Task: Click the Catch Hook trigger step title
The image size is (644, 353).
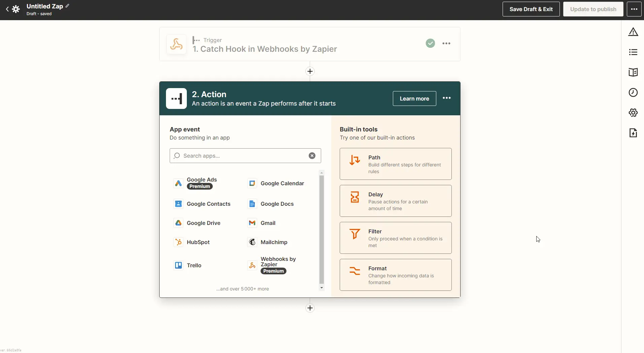Action: point(265,49)
